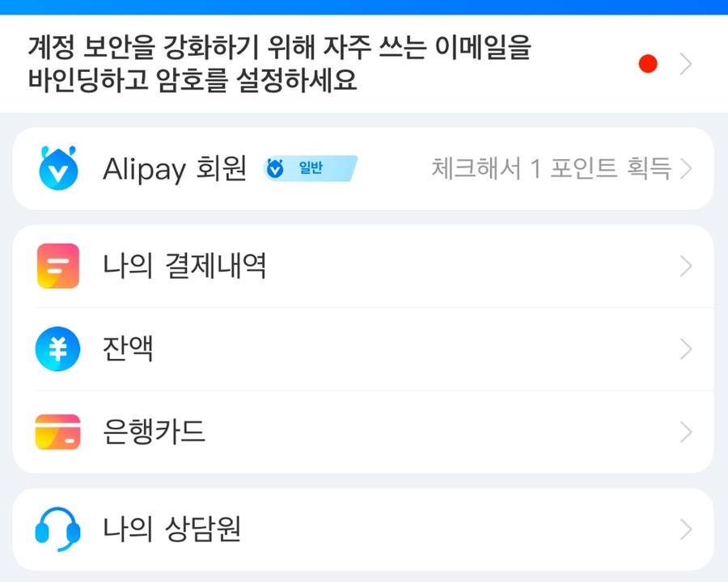Screen dimensions: 728x582
Task: Open 나의 상담원 menu item
Action: pos(363,529)
